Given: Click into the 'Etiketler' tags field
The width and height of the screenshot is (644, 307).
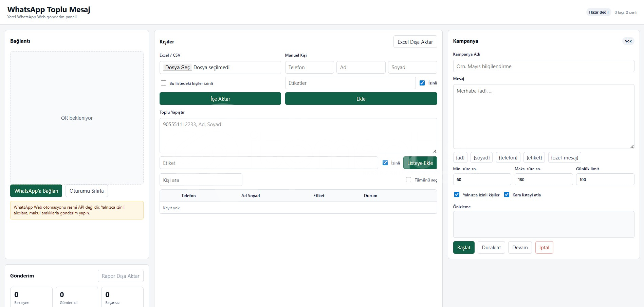Looking at the screenshot, I should tap(350, 83).
